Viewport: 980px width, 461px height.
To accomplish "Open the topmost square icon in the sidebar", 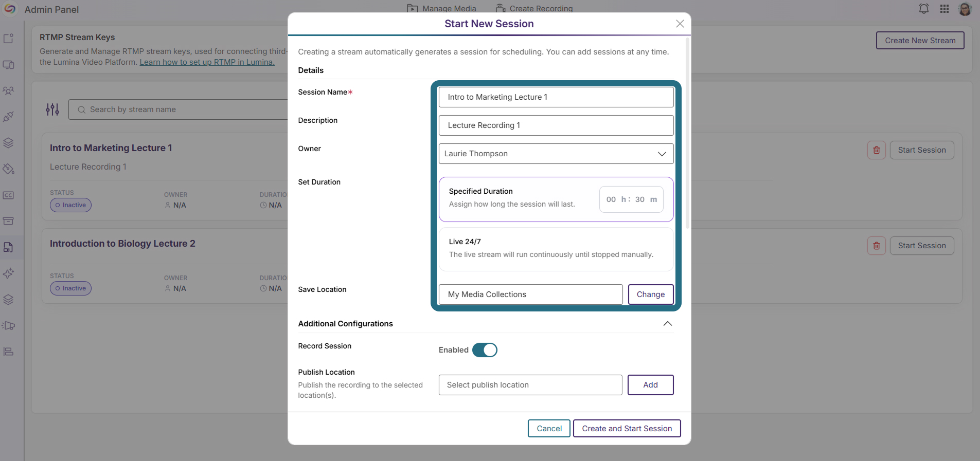I will tap(9, 39).
